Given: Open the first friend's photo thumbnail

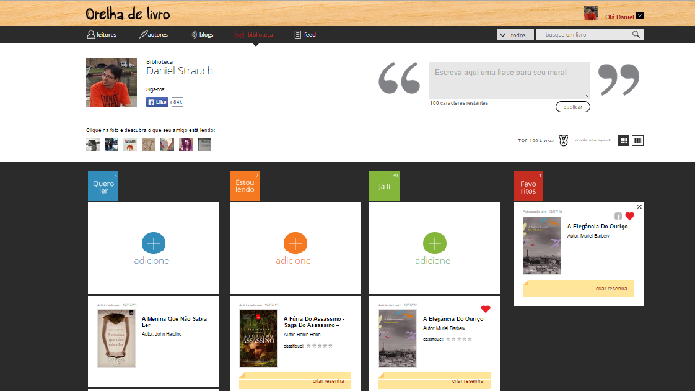Looking at the screenshot, I should pos(93,145).
